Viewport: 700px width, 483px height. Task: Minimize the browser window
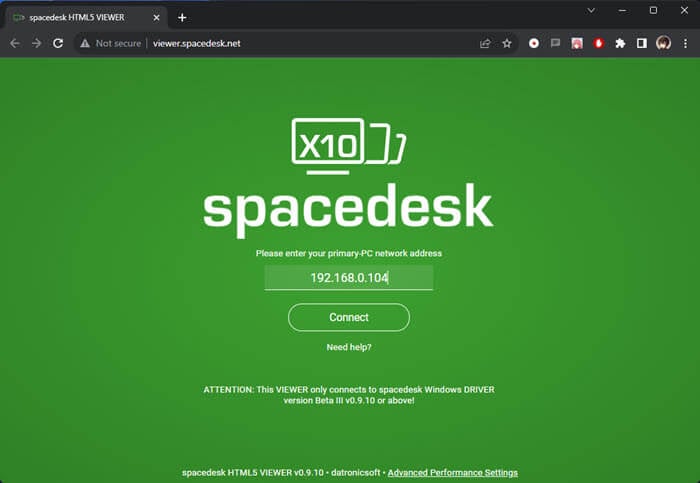click(x=622, y=10)
